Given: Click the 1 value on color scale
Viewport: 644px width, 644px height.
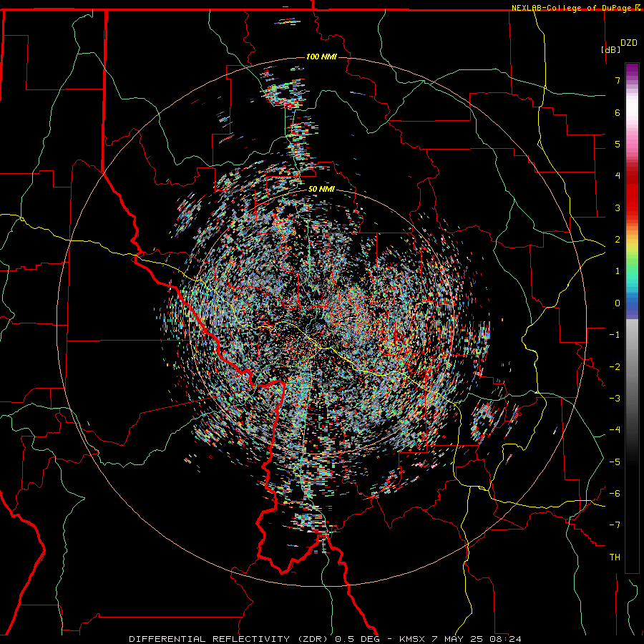Looking at the screenshot, I should (618, 271).
